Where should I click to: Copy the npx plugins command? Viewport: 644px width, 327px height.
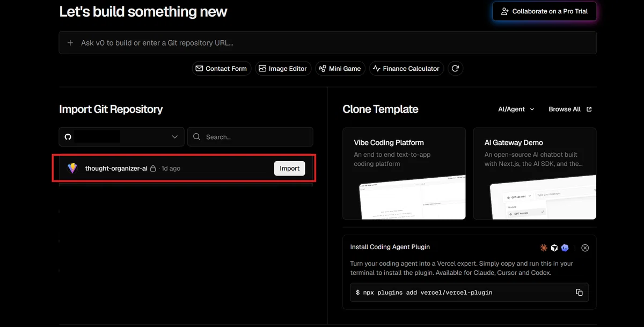[579, 293]
